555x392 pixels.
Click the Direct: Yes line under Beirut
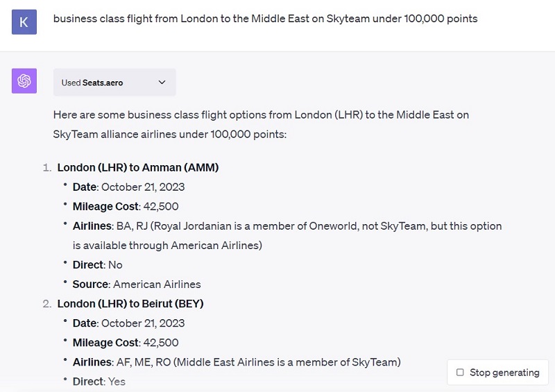click(x=99, y=382)
